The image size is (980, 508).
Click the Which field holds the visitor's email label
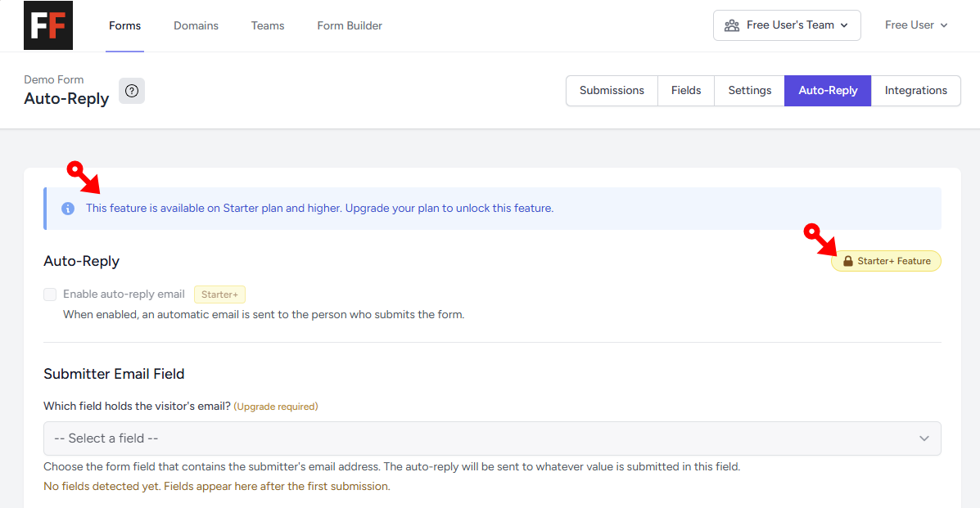pyautogui.click(x=137, y=406)
